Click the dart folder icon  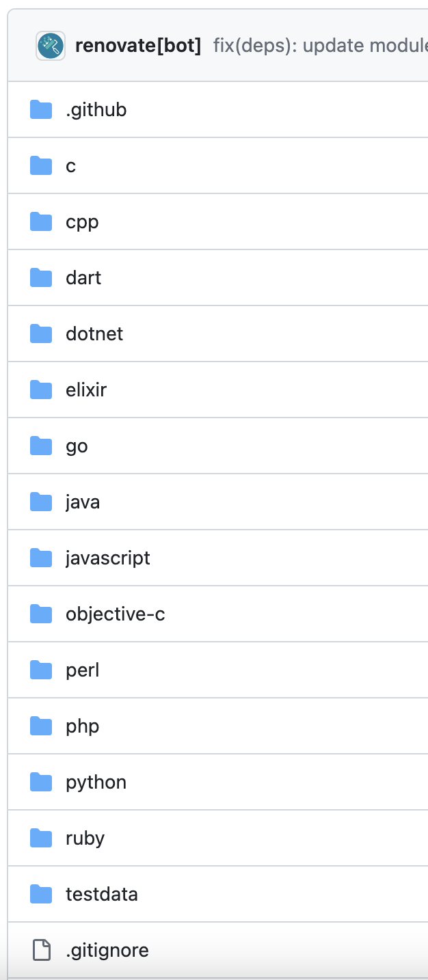41,277
